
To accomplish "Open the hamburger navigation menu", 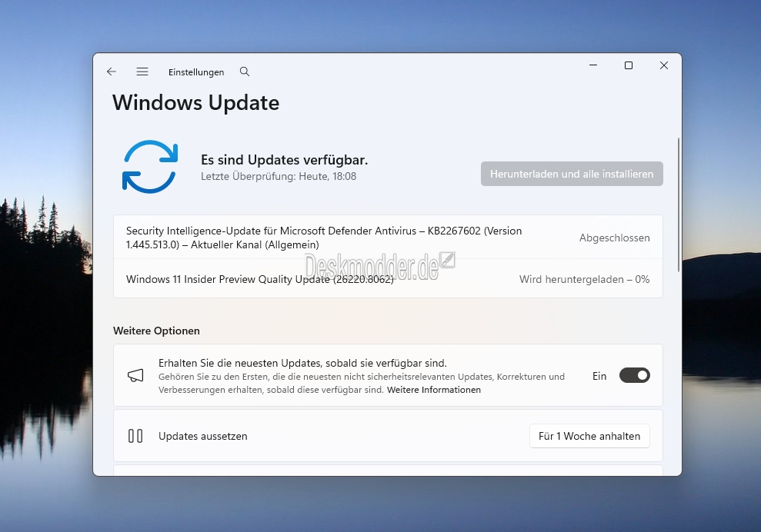I will tap(142, 71).
